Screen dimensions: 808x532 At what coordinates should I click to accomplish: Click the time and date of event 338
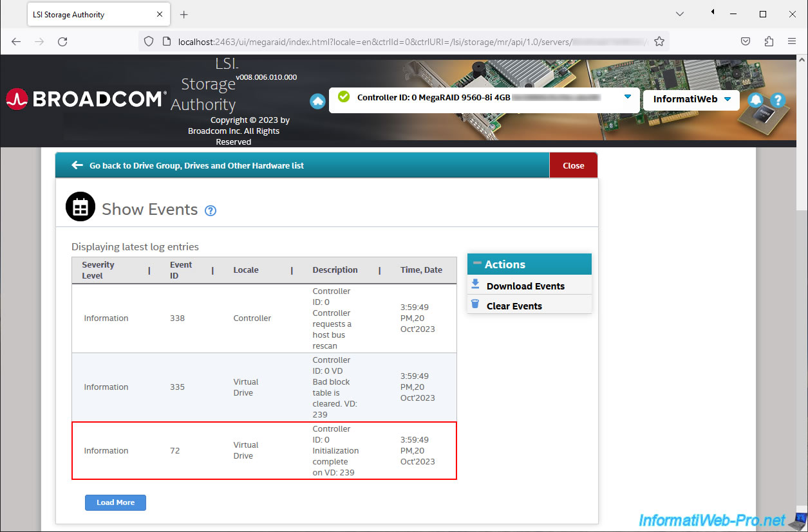click(418, 318)
